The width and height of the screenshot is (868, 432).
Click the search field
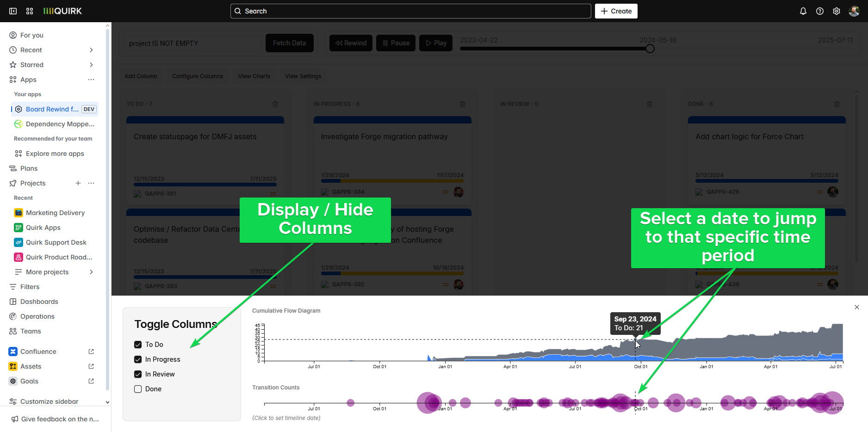[410, 11]
